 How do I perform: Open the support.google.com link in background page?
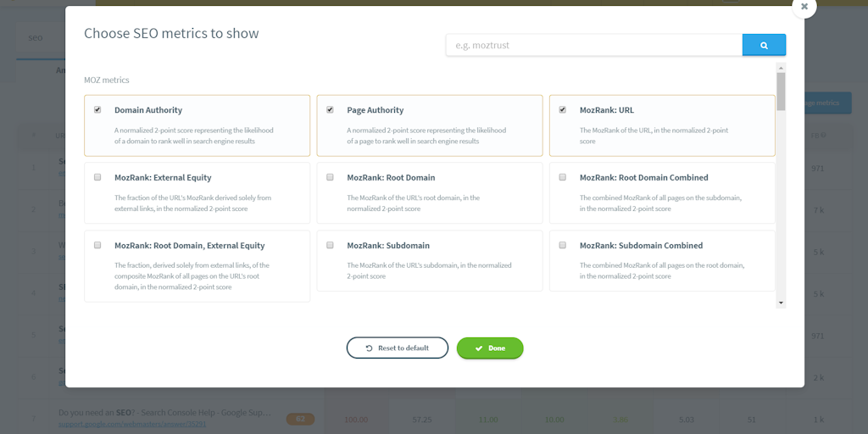pyautogui.click(x=132, y=425)
